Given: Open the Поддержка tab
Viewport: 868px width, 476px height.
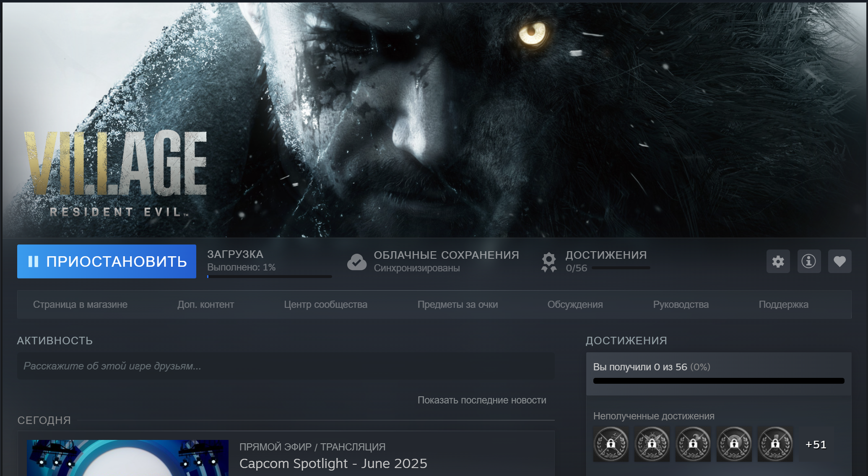Looking at the screenshot, I should pos(783,304).
